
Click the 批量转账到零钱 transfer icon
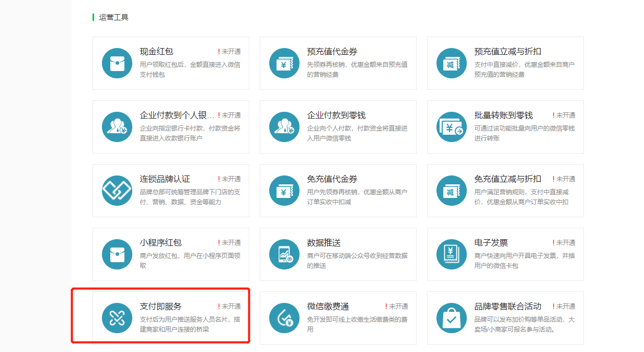452,127
